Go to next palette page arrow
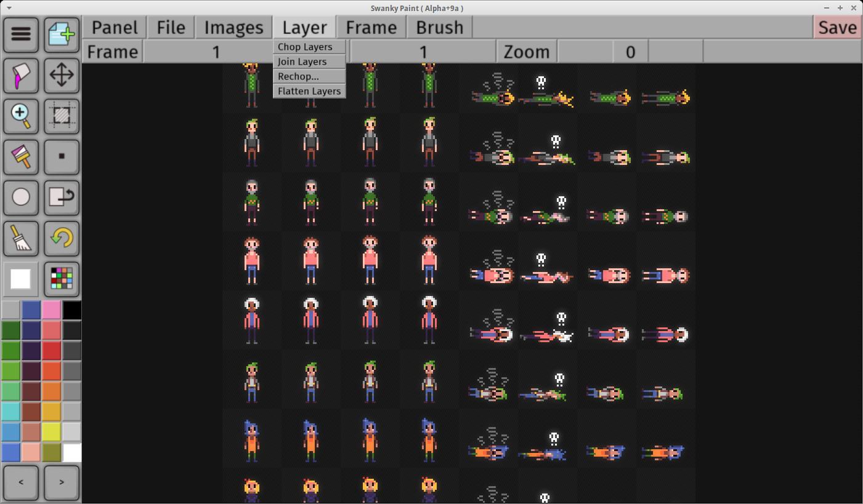The height and width of the screenshot is (504, 863). tap(62, 482)
